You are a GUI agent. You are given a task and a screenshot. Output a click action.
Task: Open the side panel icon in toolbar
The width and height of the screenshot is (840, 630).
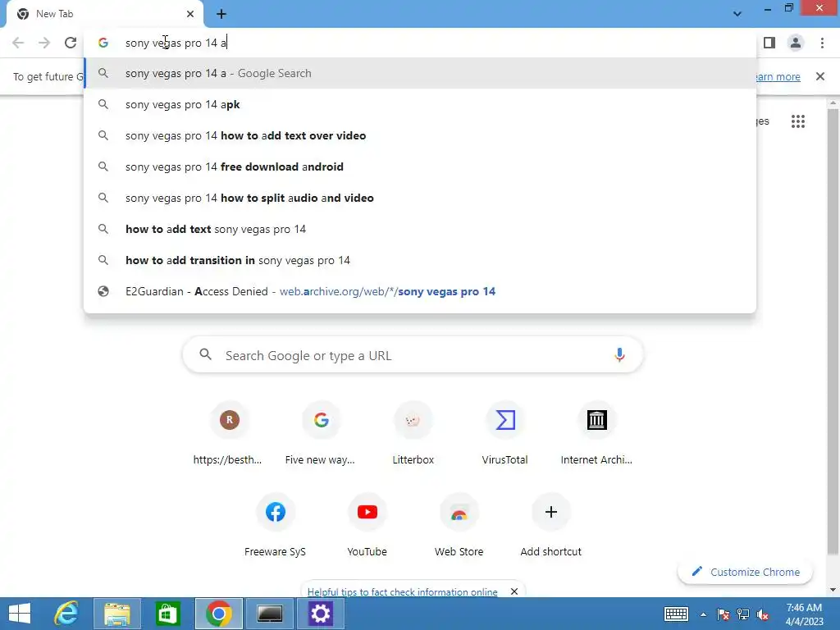coord(769,43)
